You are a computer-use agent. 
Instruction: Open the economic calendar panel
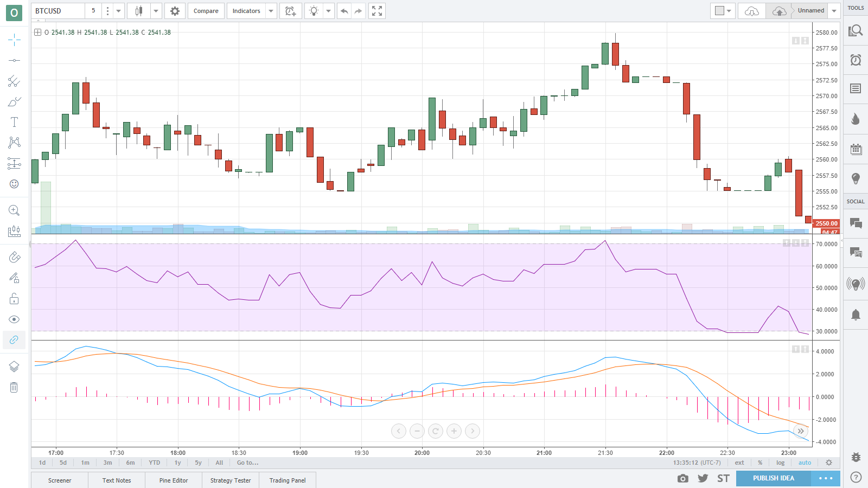point(856,149)
